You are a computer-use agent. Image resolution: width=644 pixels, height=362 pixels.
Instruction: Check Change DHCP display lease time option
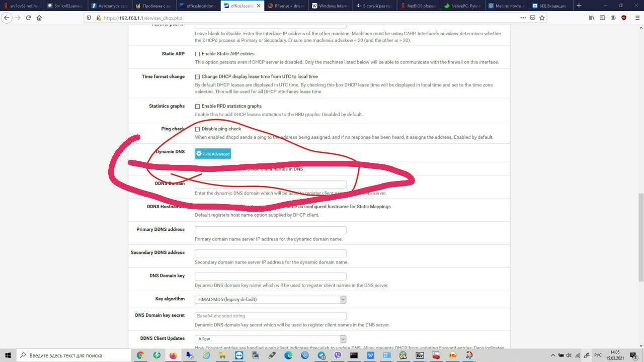tap(197, 77)
